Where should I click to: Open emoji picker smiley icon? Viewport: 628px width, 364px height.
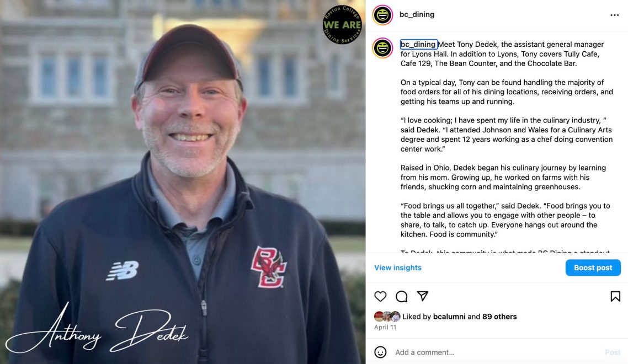[x=380, y=352]
